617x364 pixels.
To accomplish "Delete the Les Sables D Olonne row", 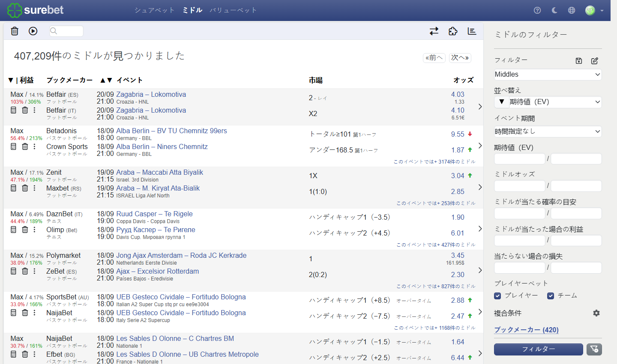I will click(x=25, y=354).
